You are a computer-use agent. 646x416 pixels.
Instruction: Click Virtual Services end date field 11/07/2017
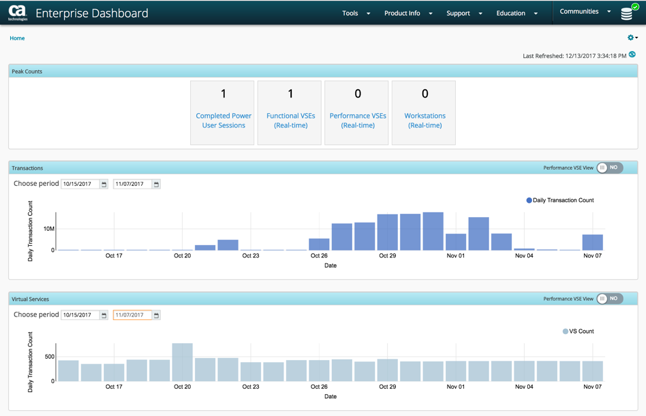coord(133,315)
